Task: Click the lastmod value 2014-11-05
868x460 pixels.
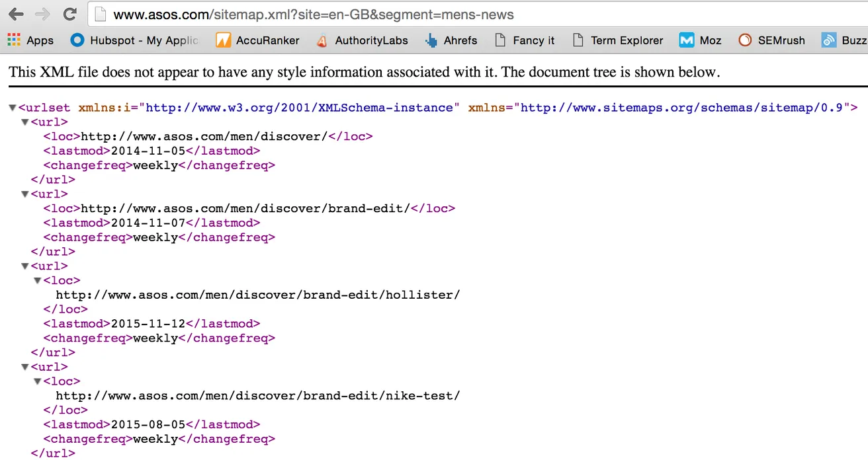Action: tap(148, 151)
